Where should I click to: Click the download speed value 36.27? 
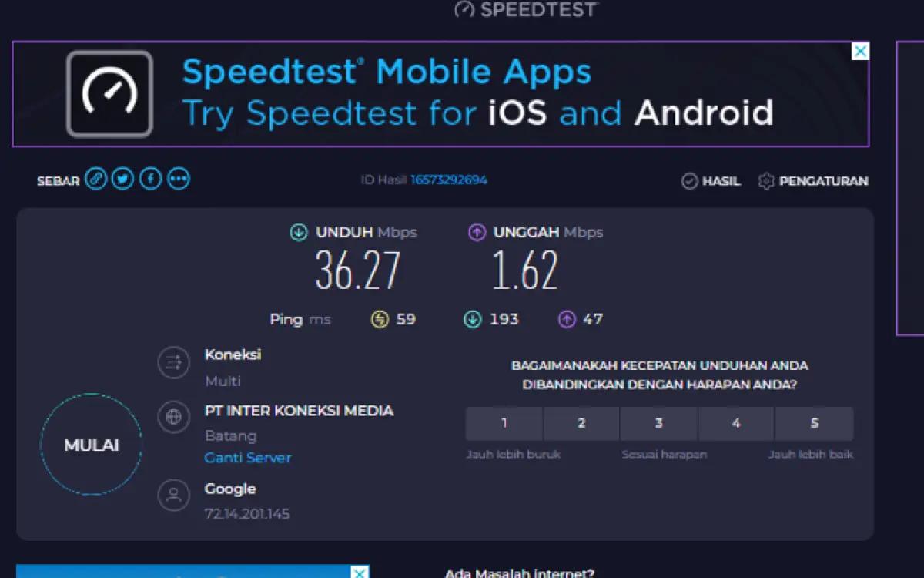[x=358, y=271]
